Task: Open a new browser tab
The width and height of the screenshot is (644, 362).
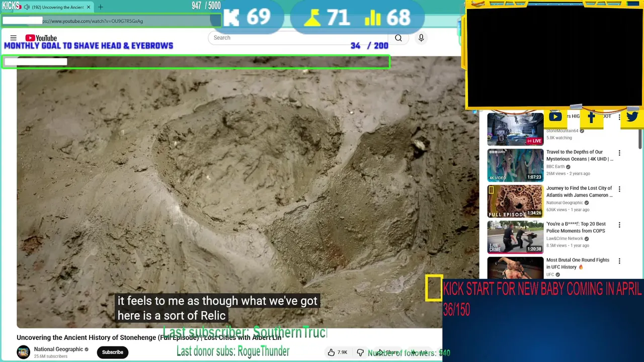Action: 101,7
